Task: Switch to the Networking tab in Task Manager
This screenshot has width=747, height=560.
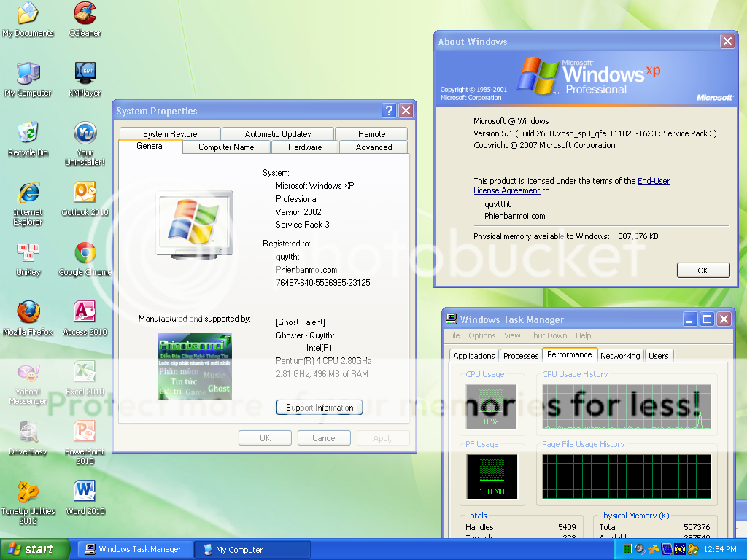Action: [620, 356]
